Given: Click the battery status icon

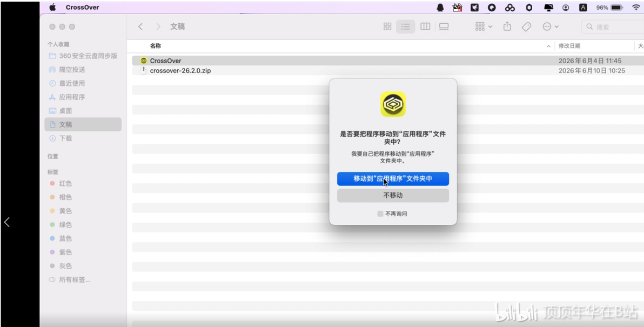Looking at the screenshot, I should [617, 8].
